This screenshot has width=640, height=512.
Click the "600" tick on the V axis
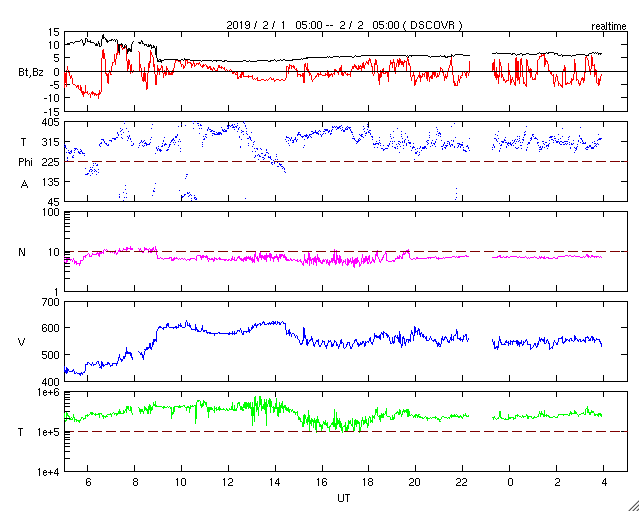pyautogui.click(x=51, y=328)
